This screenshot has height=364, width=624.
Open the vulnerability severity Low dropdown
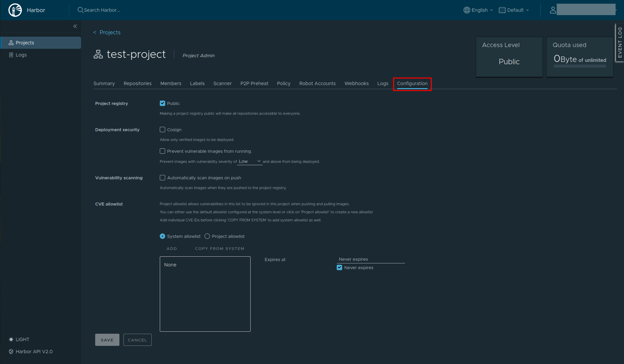click(x=250, y=161)
